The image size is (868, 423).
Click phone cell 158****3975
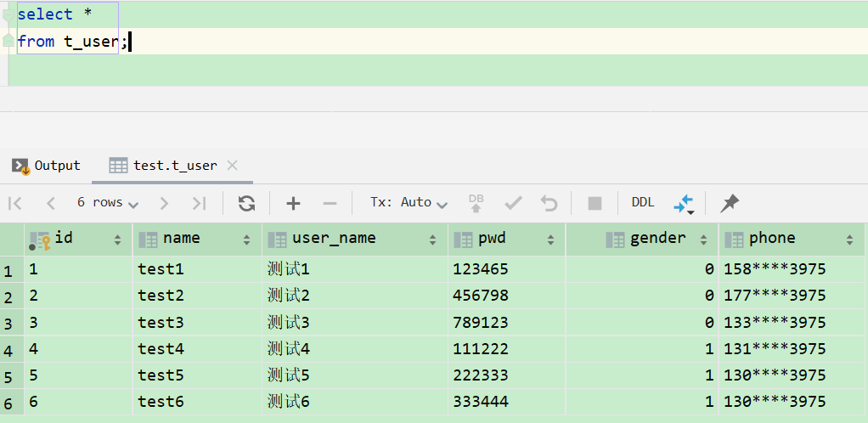(x=792, y=269)
